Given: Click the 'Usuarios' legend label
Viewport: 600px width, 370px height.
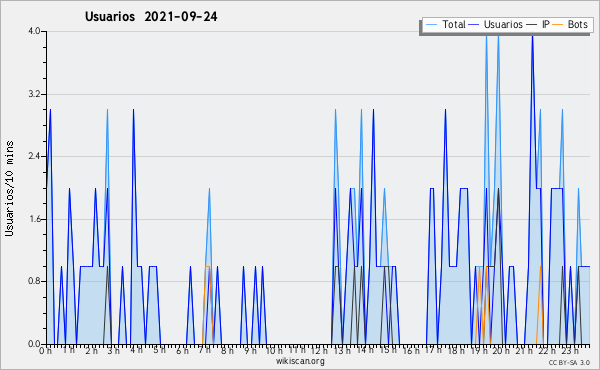Looking at the screenshot, I should [503, 24].
